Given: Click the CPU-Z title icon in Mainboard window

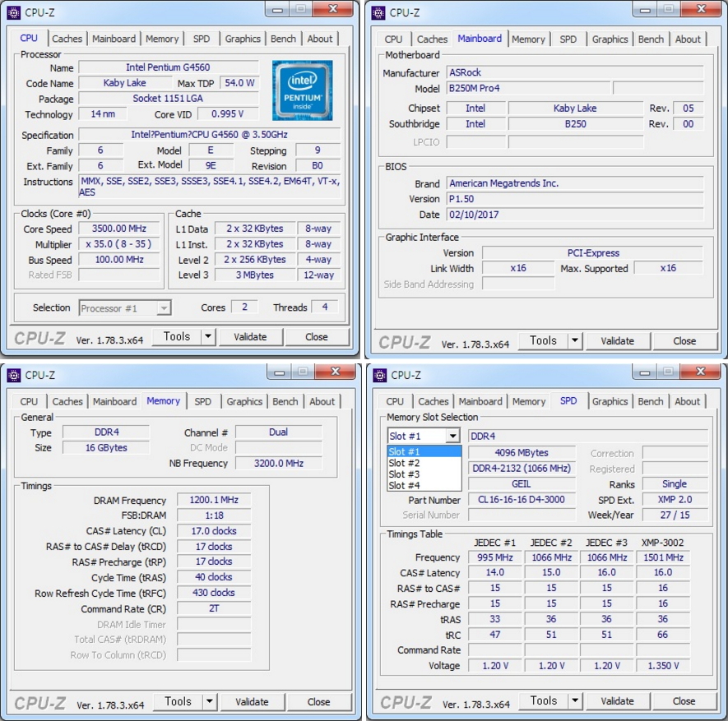Looking at the screenshot, I should pos(378,12).
